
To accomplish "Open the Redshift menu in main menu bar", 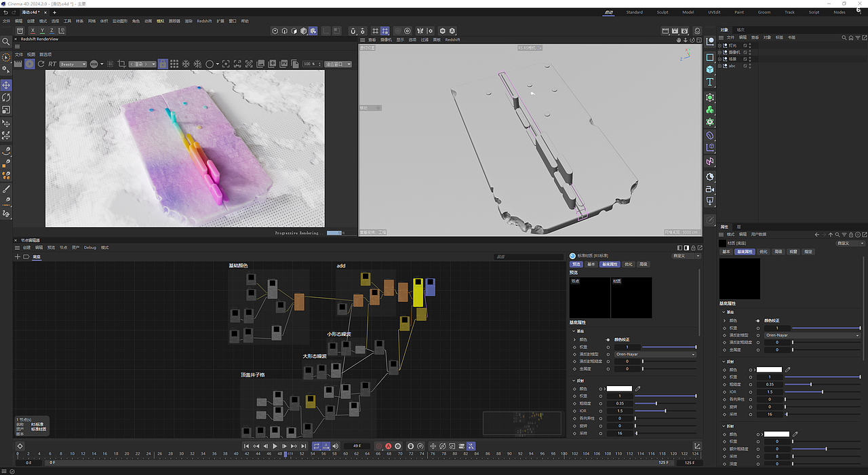I will pos(204,21).
